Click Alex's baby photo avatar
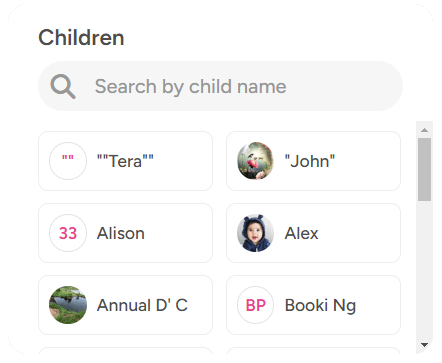This screenshot has height=363, width=442. tap(256, 233)
